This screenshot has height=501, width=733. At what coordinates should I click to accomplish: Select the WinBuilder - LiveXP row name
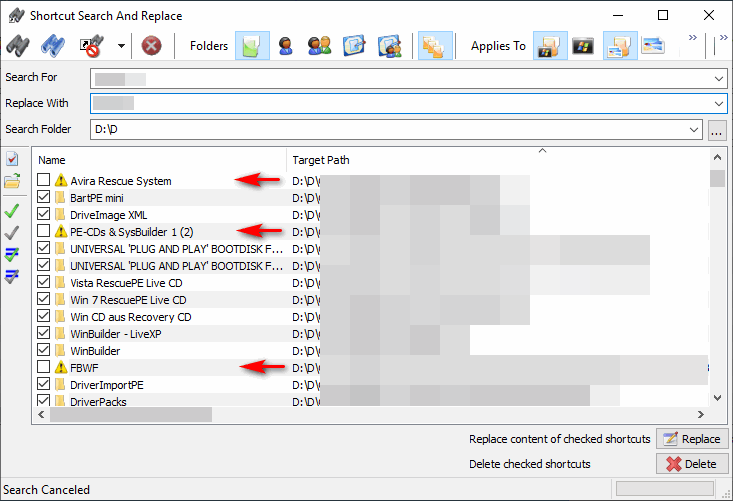click(115, 334)
